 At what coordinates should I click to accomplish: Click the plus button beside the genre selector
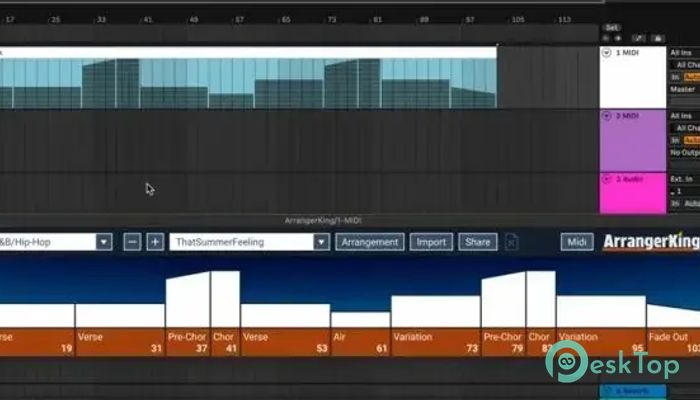tap(155, 242)
